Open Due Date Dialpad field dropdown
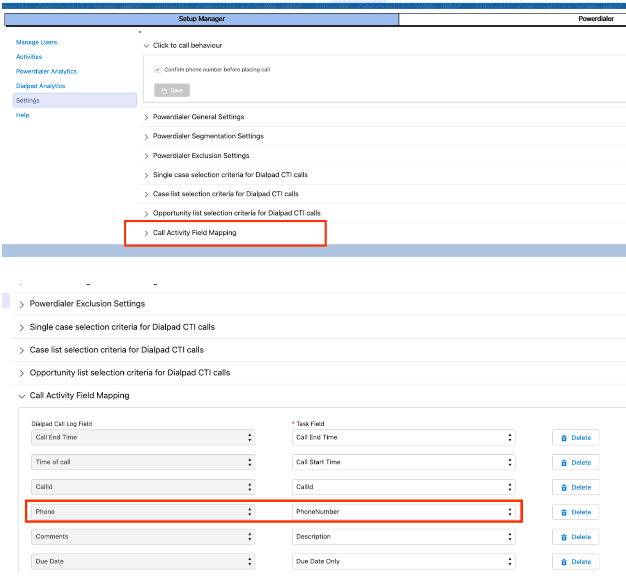This screenshot has height=583, width=626. [143, 561]
